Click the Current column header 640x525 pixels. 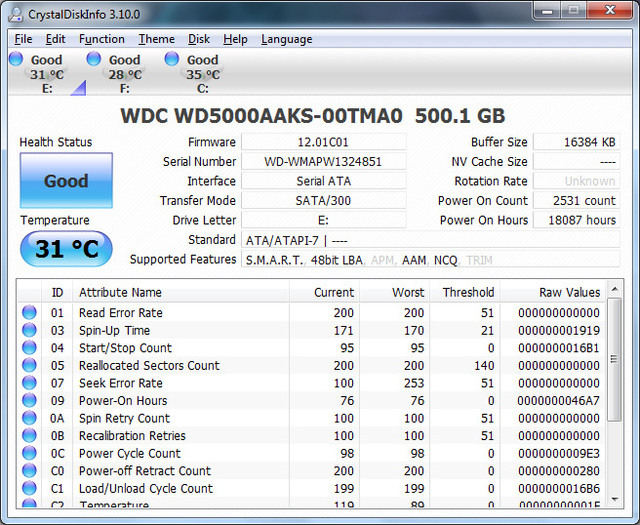(324, 292)
